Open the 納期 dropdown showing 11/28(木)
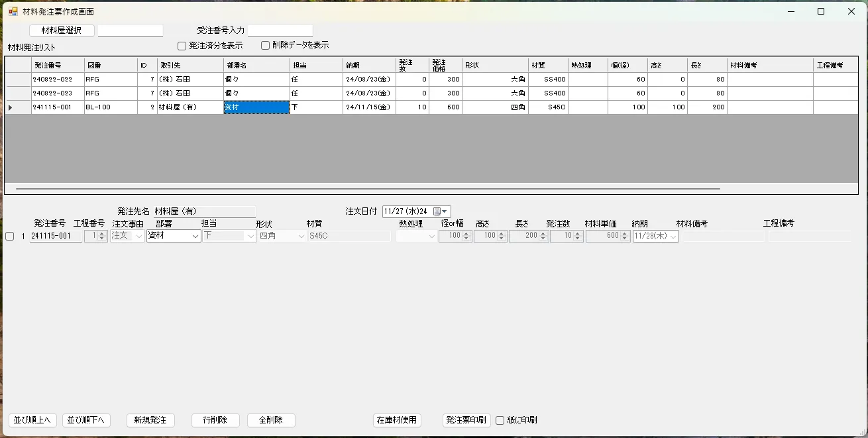 point(673,237)
